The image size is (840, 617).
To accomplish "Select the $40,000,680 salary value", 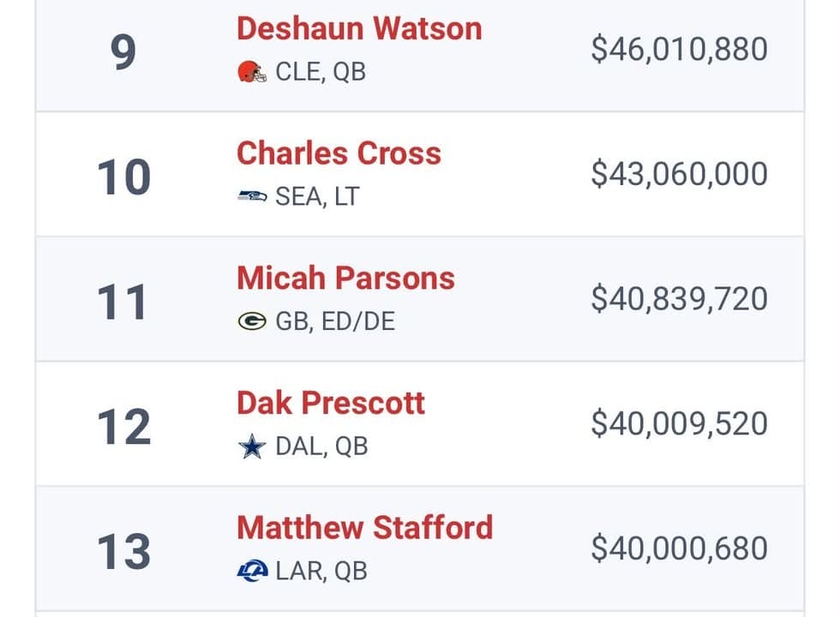I will [679, 548].
